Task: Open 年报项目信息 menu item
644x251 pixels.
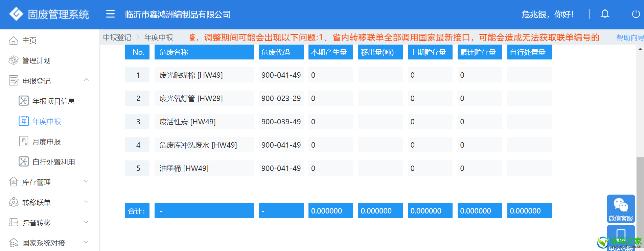Action: point(53,101)
